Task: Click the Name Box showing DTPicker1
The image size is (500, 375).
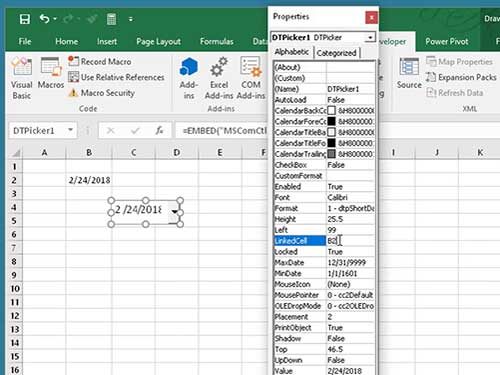Action: tap(37, 130)
